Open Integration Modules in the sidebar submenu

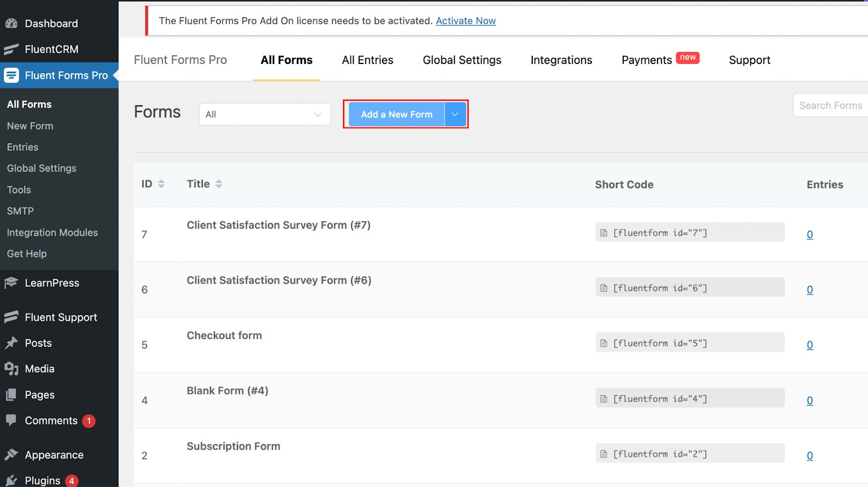[52, 233]
